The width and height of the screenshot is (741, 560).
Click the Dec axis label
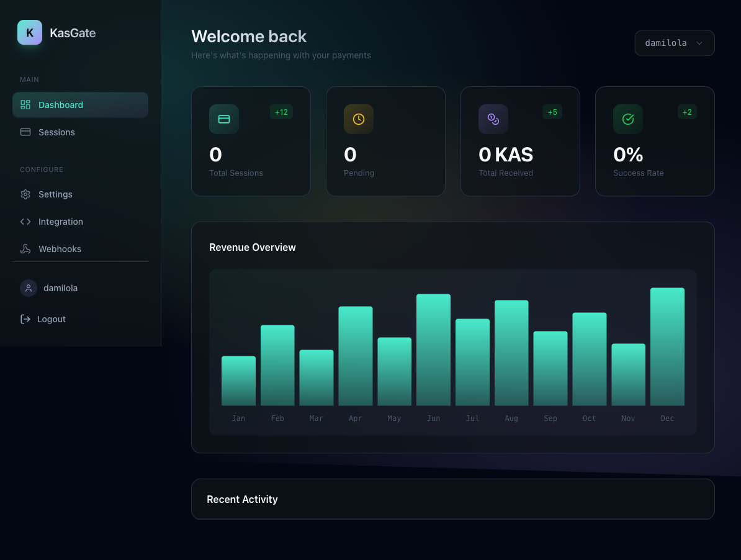tap(667, 418)
